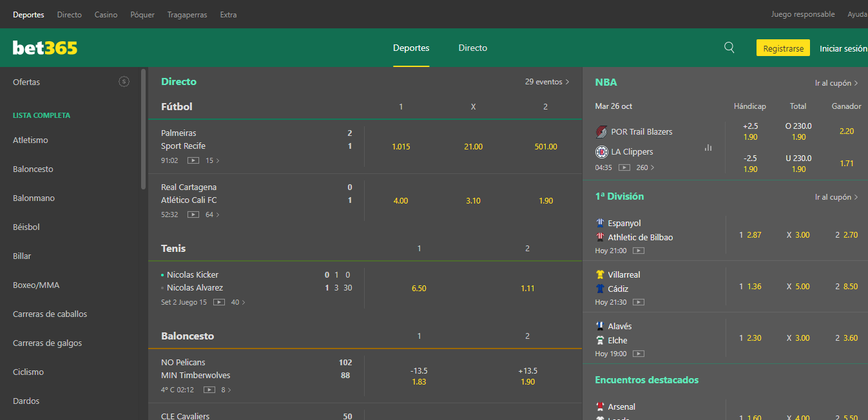Image resolution: width=868 pixels, height=420 pixels.
Task: Open Baloncesto in the sports list
Action: pyautogui.click(x=33, y=169)
